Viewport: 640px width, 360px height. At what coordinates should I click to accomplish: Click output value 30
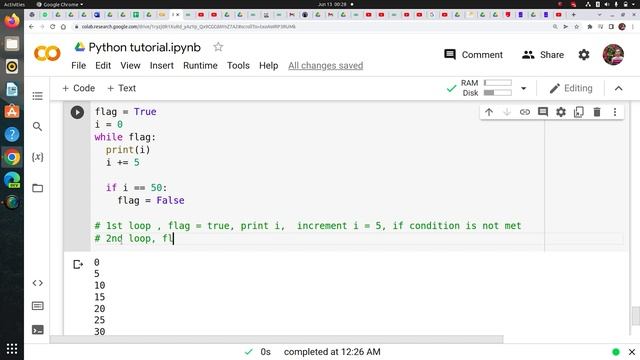click(x=100, y=331)
